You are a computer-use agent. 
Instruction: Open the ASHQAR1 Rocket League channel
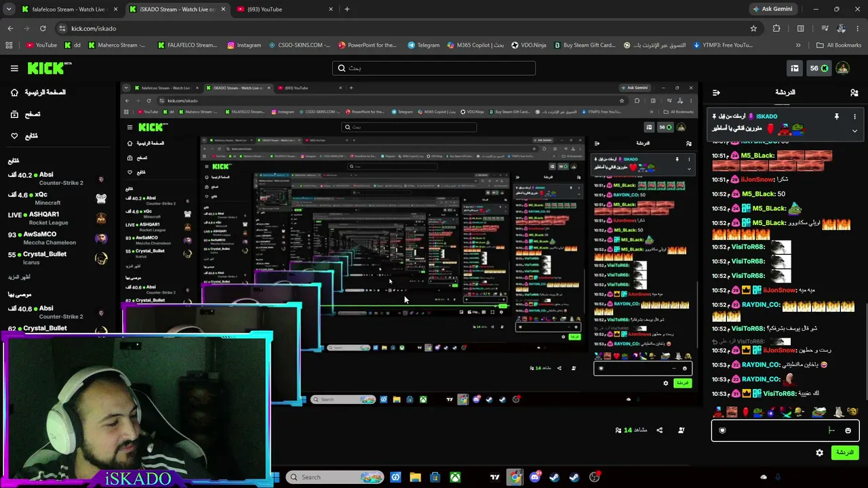click(57, 218)
